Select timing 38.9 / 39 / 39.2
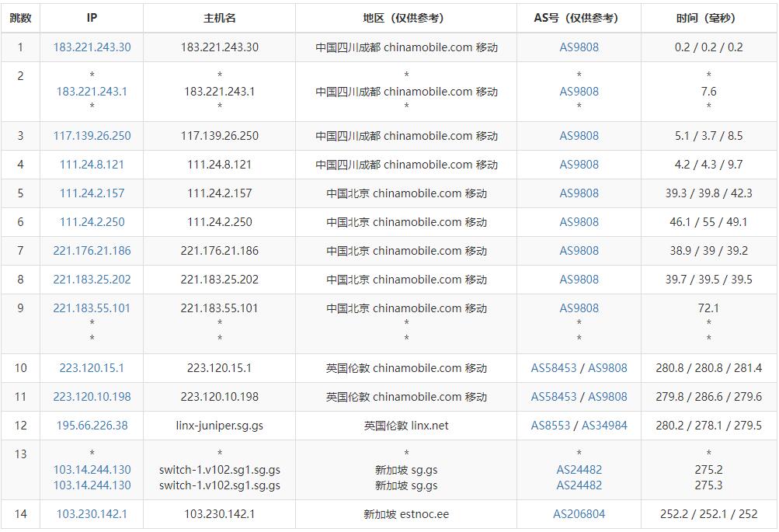The height and width of the screenshot is (532, 779). (x=708, y=251)
